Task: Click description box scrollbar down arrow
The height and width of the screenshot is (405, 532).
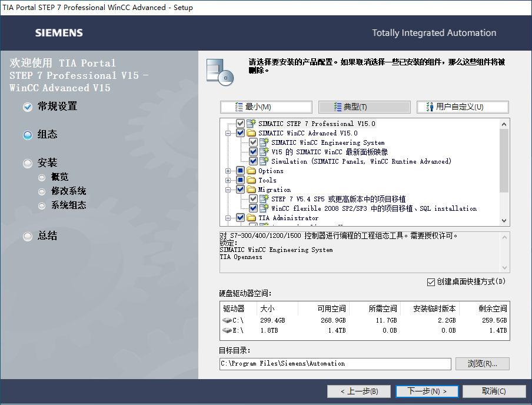Action: click(504, 267)
